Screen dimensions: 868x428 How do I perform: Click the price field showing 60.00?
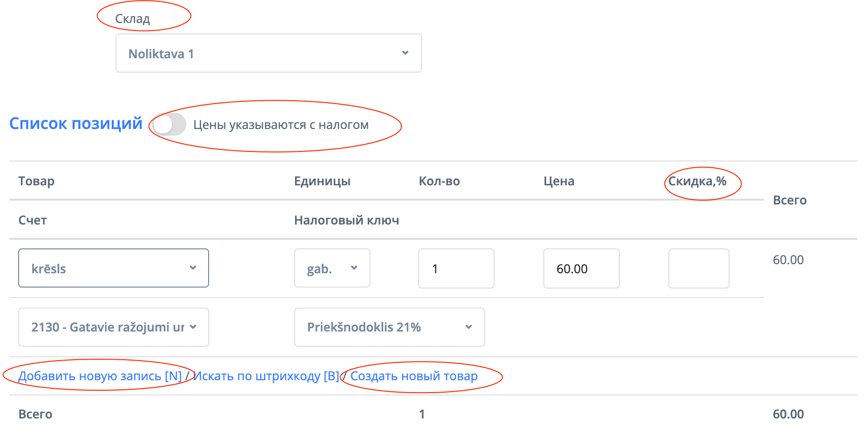pyautogui.click(x=581, y=268)
